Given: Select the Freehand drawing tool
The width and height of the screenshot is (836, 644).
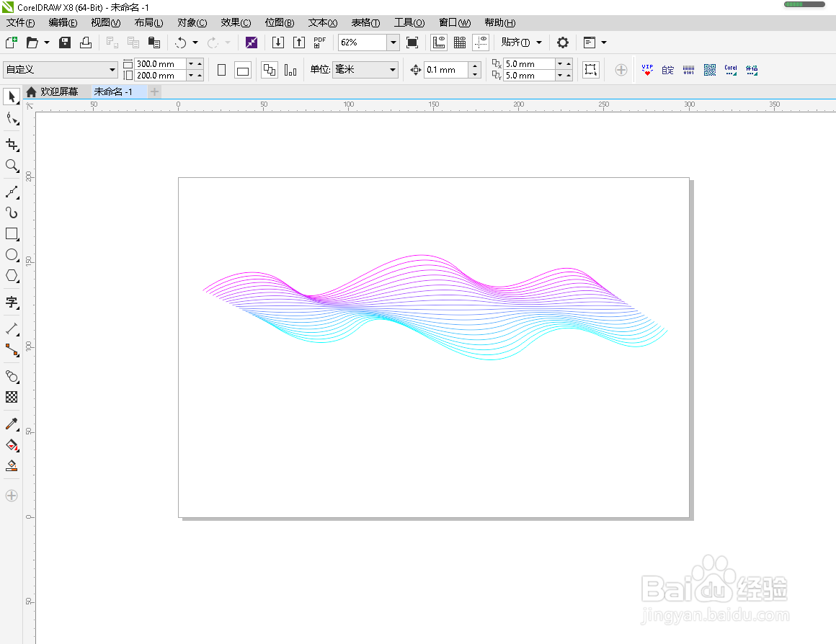Looking at the screenshot, I should click(12, 192).
